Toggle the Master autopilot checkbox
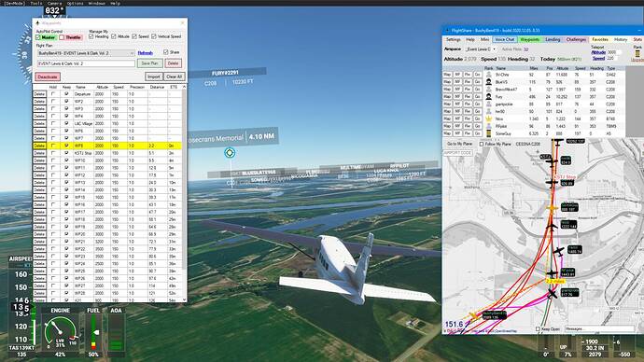Screen dimensions: 644x362 tap(38, 37)
